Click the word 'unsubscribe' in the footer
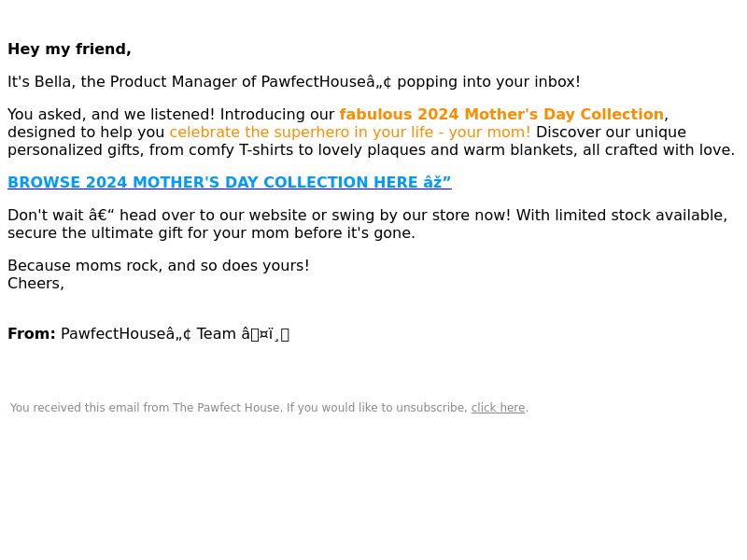 coord(430,408)
